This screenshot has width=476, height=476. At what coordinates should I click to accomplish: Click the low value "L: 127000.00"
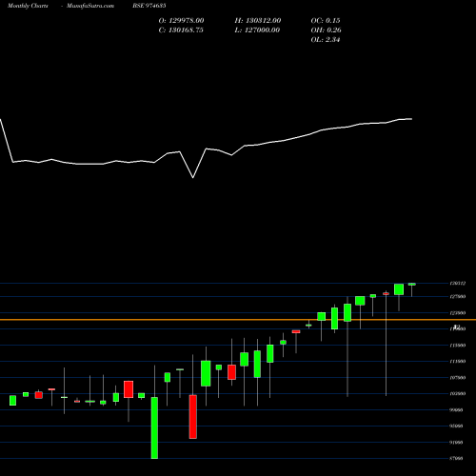point(257,30)
